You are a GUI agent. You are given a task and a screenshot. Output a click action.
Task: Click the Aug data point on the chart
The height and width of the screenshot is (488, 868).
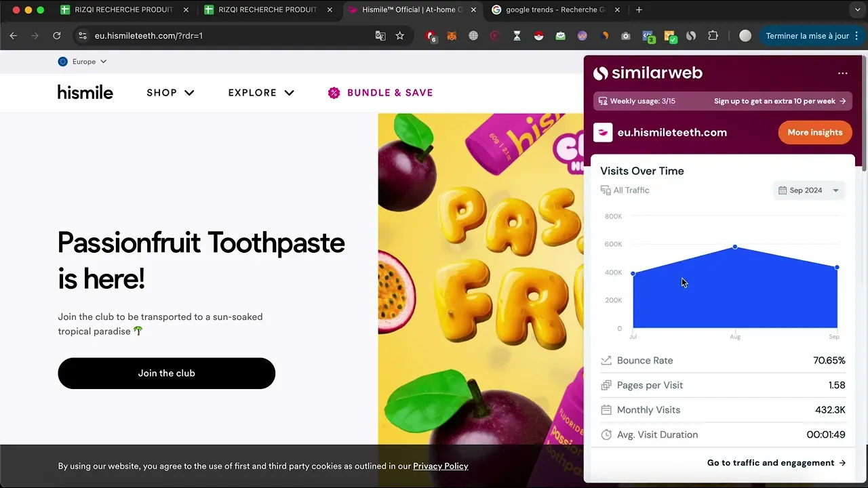(735, 247)
